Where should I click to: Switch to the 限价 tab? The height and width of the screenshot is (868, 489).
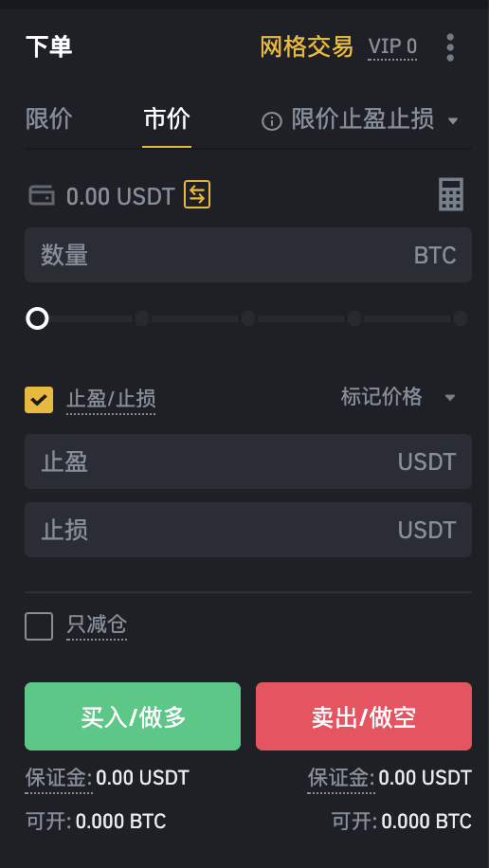48,119
